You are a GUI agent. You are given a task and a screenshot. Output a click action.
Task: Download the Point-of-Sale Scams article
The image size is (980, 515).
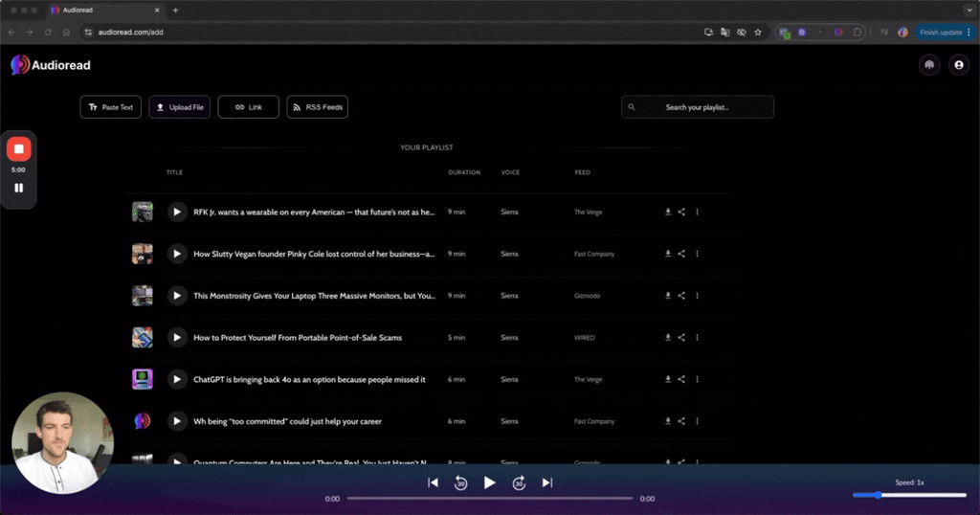(x=667, y=338)
